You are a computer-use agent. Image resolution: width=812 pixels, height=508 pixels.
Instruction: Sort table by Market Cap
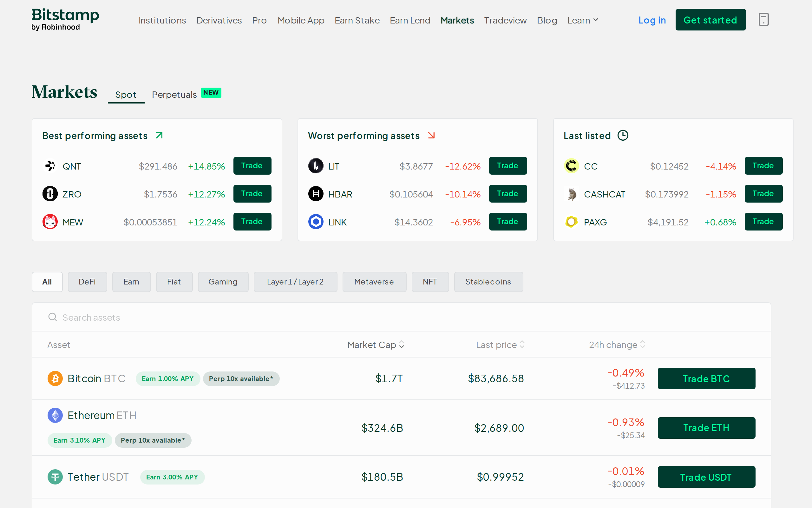(x=376, y=345)
